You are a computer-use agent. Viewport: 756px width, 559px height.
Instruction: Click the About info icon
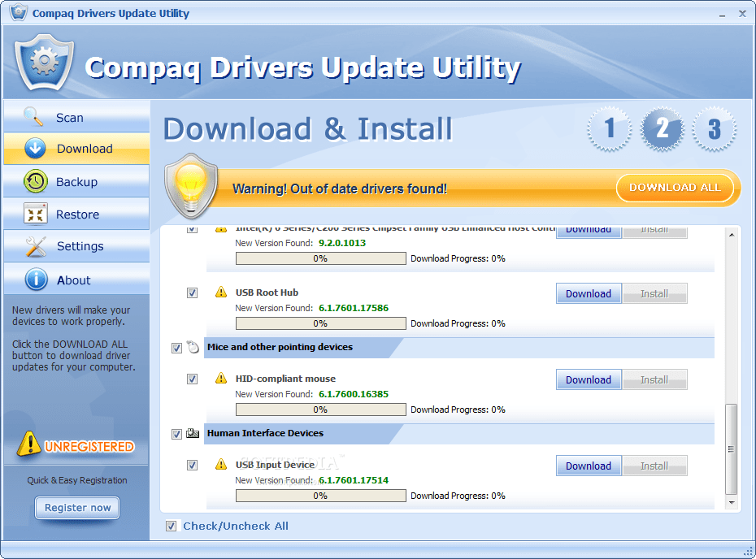click(36, 279)
